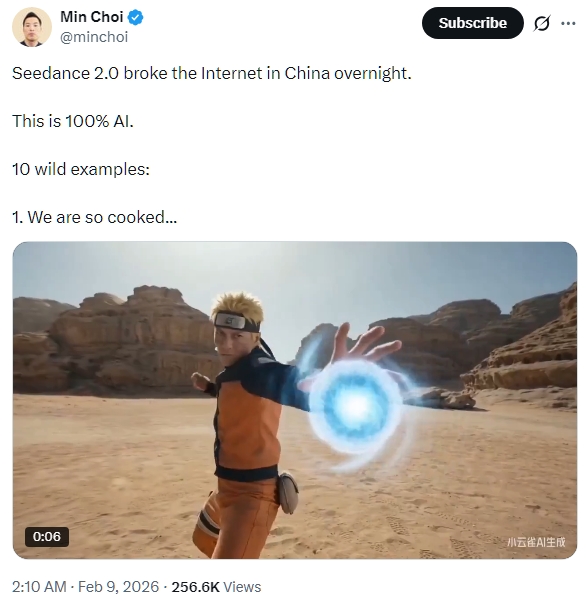Open Min Choi's profile picture avatar
The width and height of the screenshot is (587, 601).
32,27
